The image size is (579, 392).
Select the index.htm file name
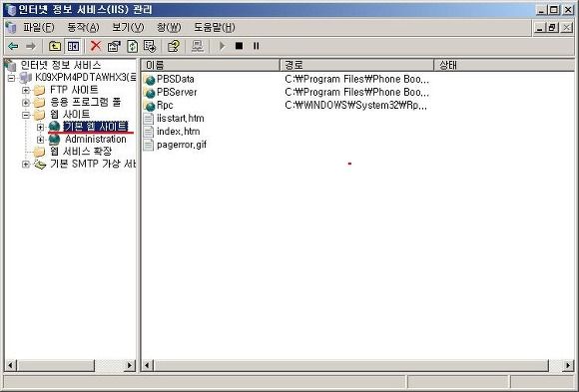click(x=179, y=132)
